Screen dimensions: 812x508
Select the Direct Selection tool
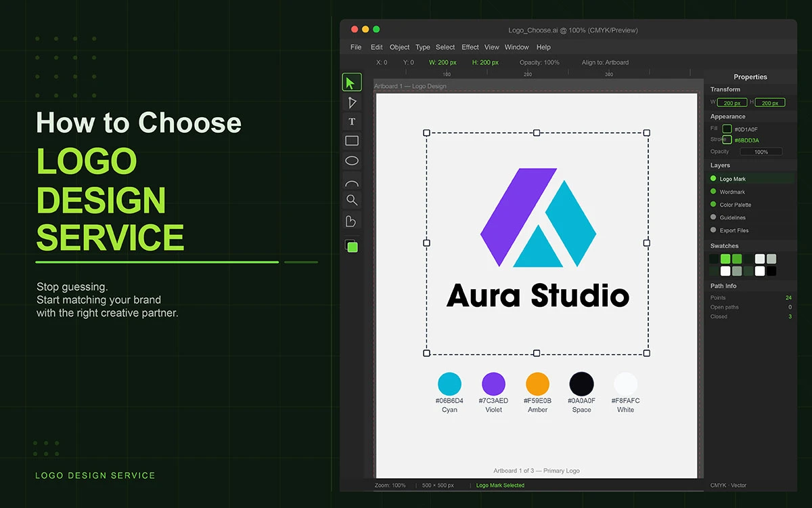point(352,102)
